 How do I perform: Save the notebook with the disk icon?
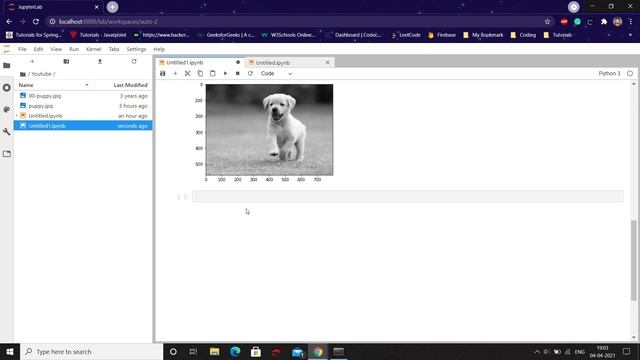coord(162,73)
